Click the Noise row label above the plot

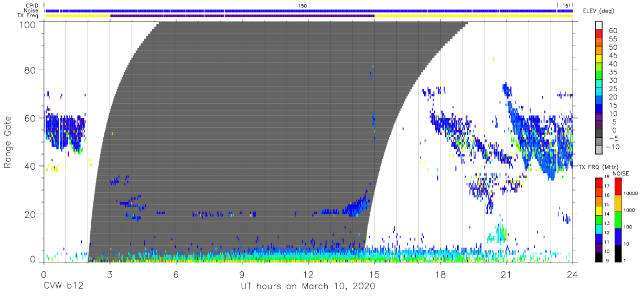[x=31, y=10]
